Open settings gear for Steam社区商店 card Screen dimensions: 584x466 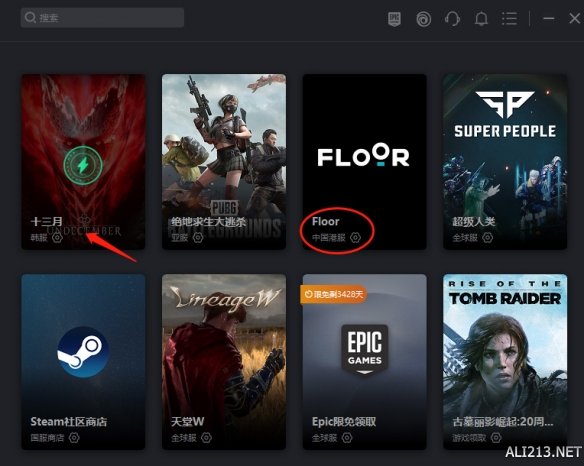[74, 437]
